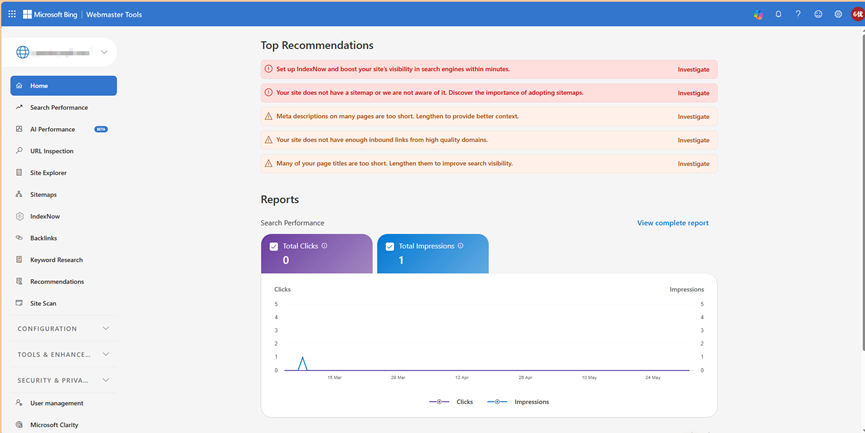Open the Copilot icon in header
The width and height of the screenshot is (865, 433).
pyautogui.click(x=759, y=14)
